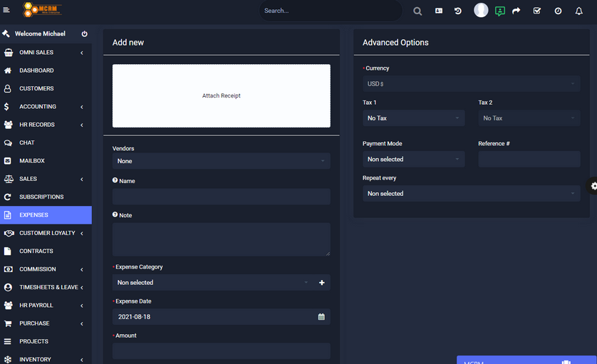Click the logout power icon beside Welcome Michael

[x=84, y=34]
